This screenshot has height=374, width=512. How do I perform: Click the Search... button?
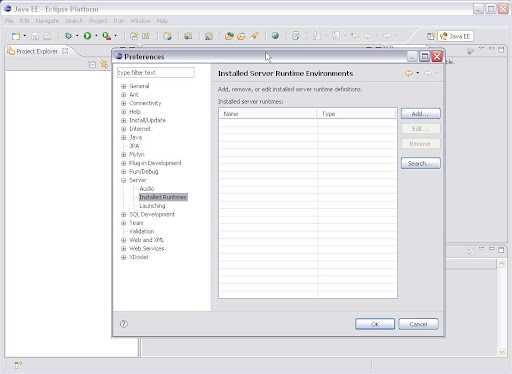point(420,163)
